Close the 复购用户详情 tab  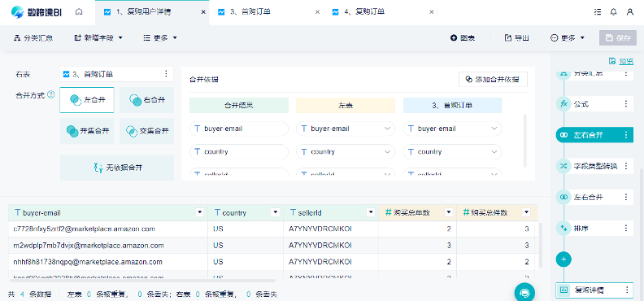pyautogui.click(x=203, y=12)
